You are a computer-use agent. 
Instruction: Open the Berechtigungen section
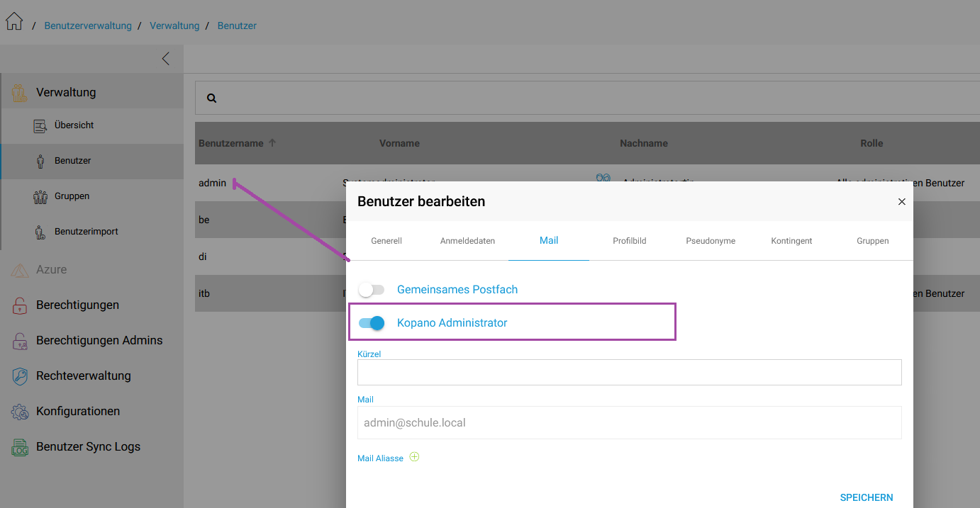(x=77, y=305)
